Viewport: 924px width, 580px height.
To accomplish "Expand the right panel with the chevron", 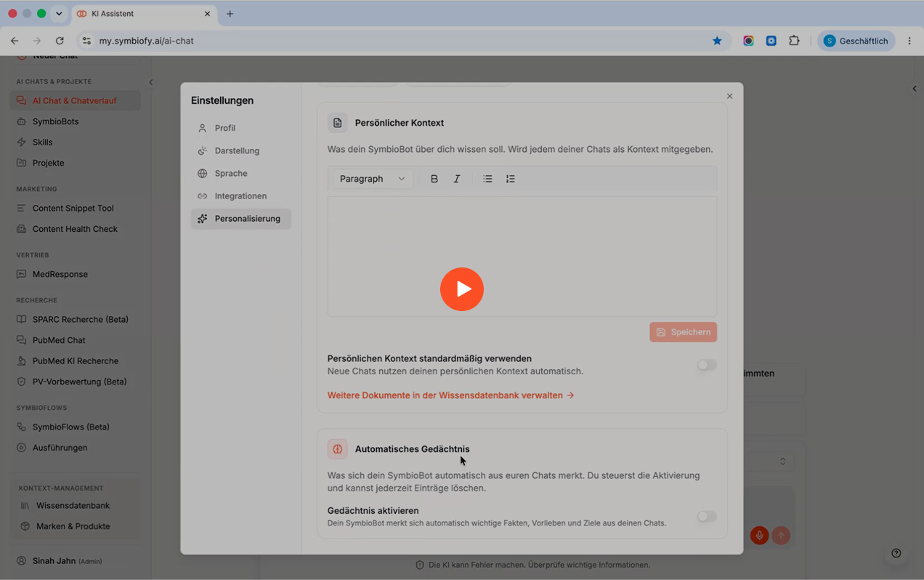I will [x=915, y=89].
